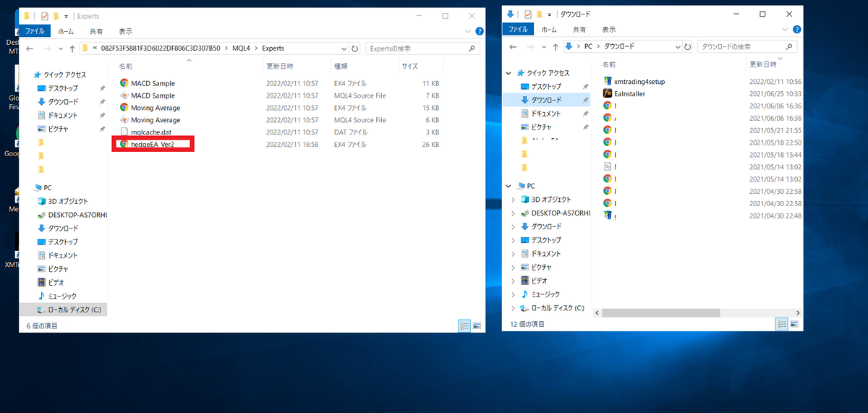Expand ribbon chevron in Downloads window
Viewport: 868px width, 413px height.
(784, 30)
